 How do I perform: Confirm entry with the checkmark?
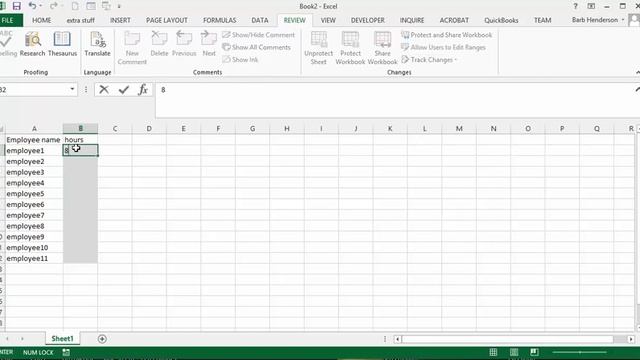pos(124,89)
